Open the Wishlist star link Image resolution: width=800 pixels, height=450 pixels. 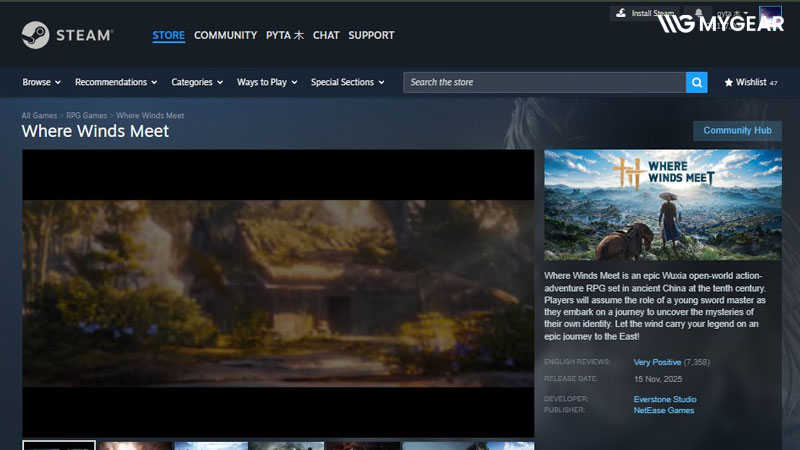click(x=751, y=82)
